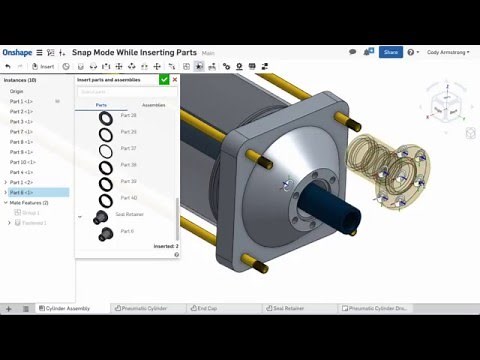The image size is (480, 360).
Task: Click the Seal Retainer thumbnail
Action: point(100,217)
